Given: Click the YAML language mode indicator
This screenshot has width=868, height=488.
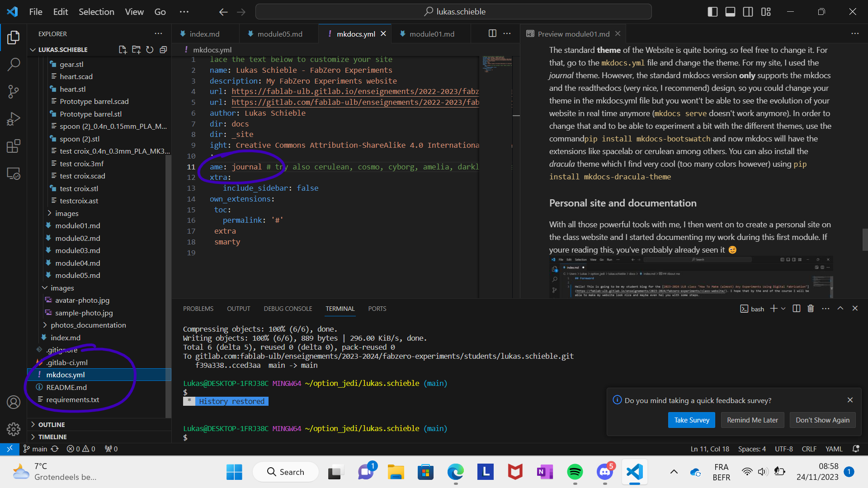Looking at the screenshot, I should pos(834,449).
